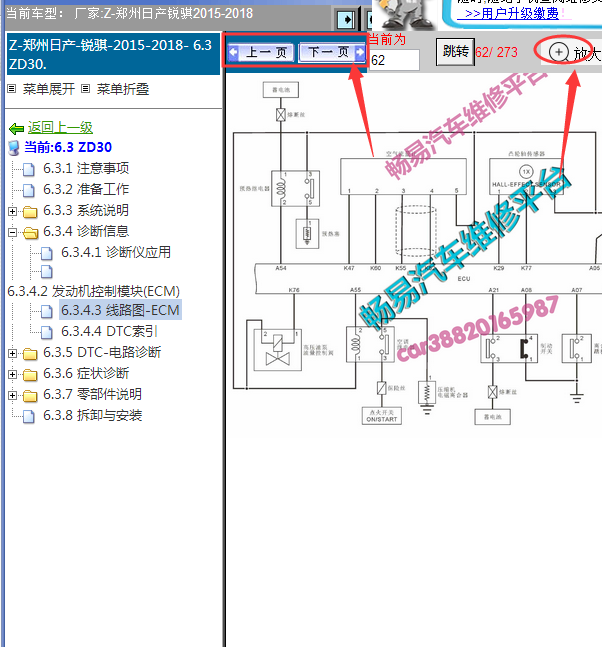Click the folder icon of 6.3.5 DTC-电路诊断
Image resolution: width=602 pixels, height=647 pixels.
(x=30, y=354)
